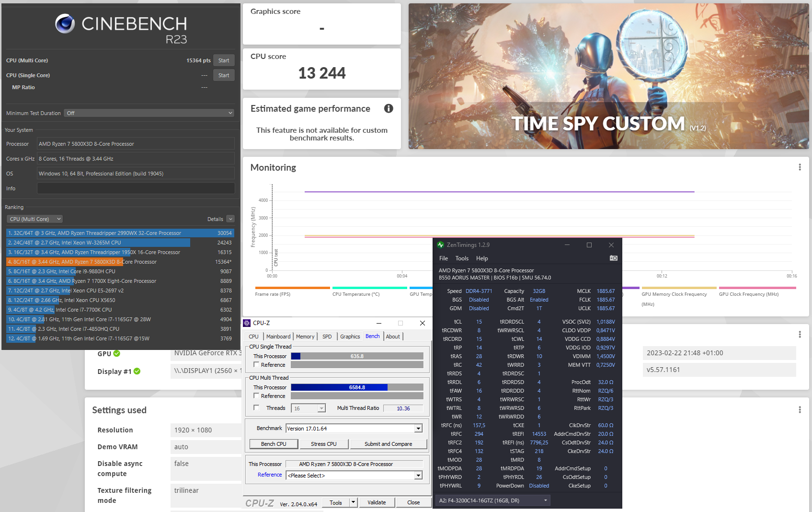Screen dimensions: 812x512
Task: Click the Processor field in Cinebench Your System
Action: 136,144
